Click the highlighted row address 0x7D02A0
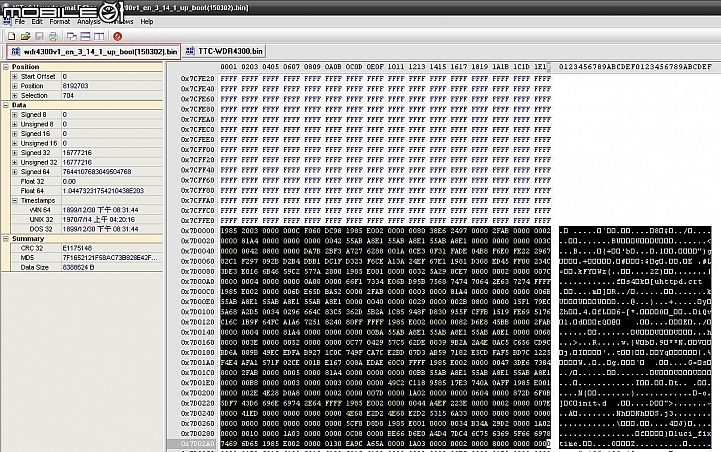The width and height of the screenshot is (721, 452). tap(197, 444)
